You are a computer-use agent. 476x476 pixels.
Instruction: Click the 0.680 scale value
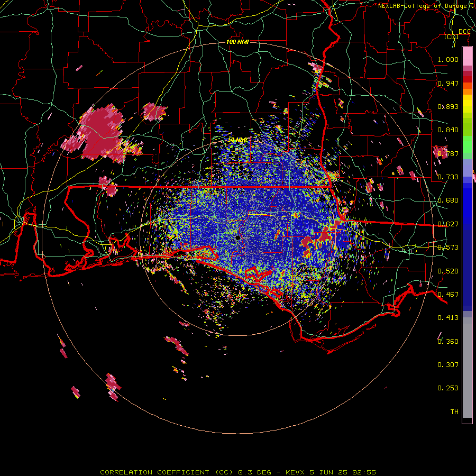tap(448, 200)
